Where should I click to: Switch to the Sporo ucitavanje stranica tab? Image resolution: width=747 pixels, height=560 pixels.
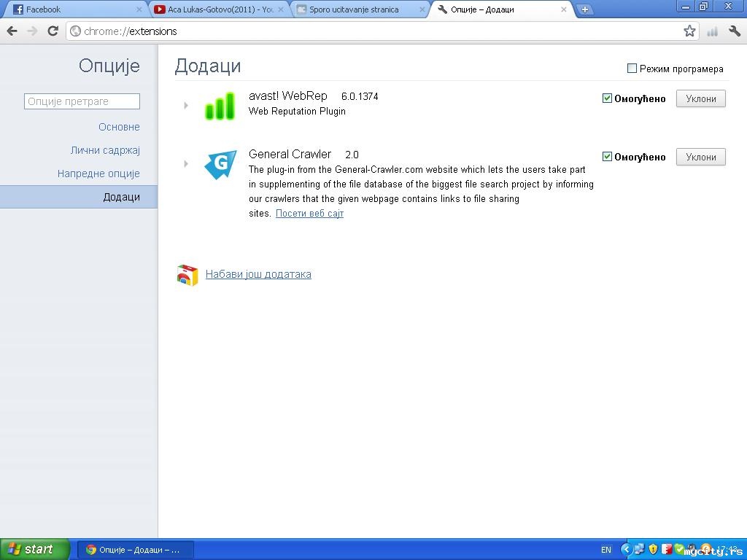pos(360,9)
